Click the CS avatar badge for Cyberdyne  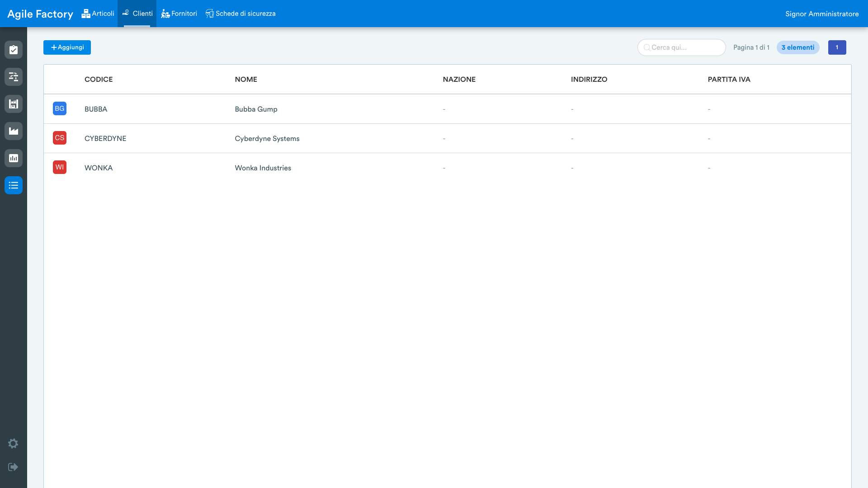[60, 138]
